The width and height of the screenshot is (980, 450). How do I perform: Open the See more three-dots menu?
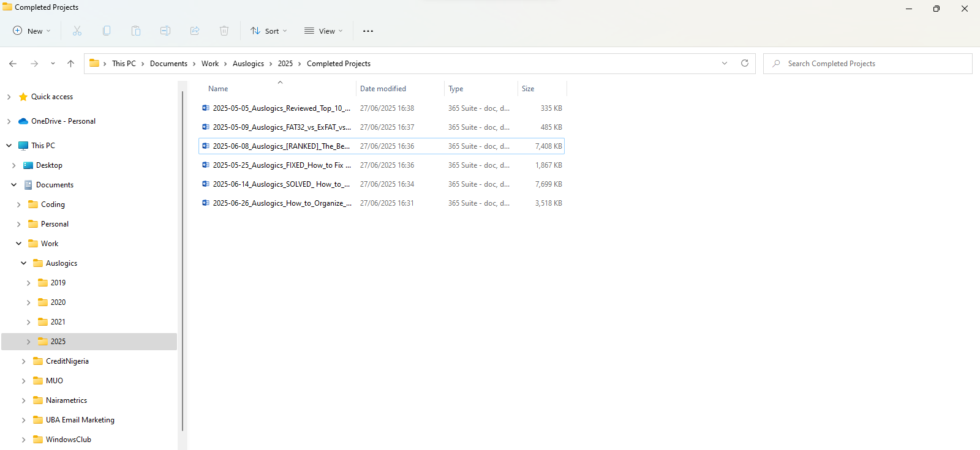point(367,31)
